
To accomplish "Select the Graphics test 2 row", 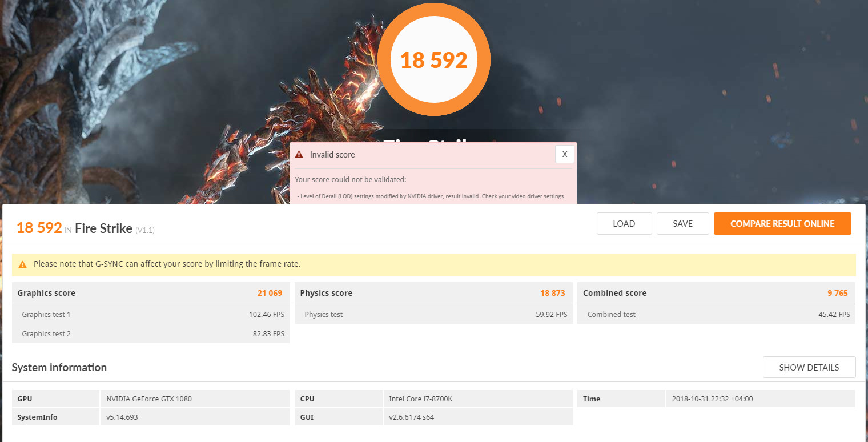I will tap(151, 333).
